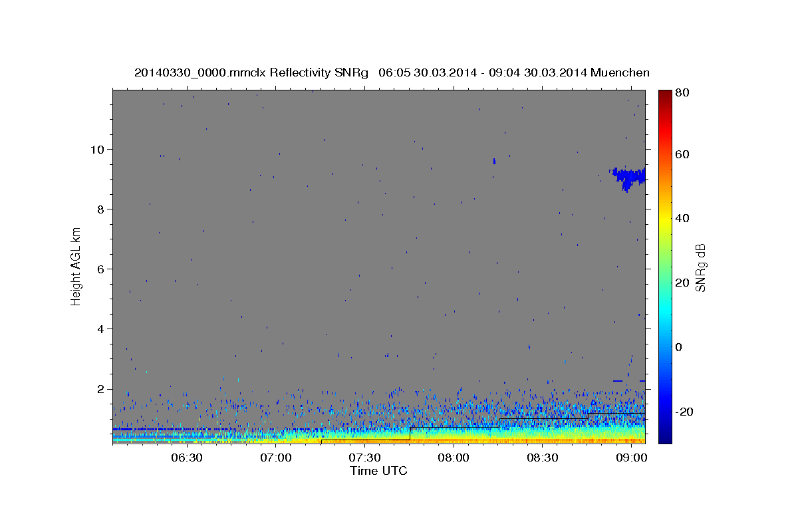
Task: Click the colorbar value 60
Action: pos(682,154)
